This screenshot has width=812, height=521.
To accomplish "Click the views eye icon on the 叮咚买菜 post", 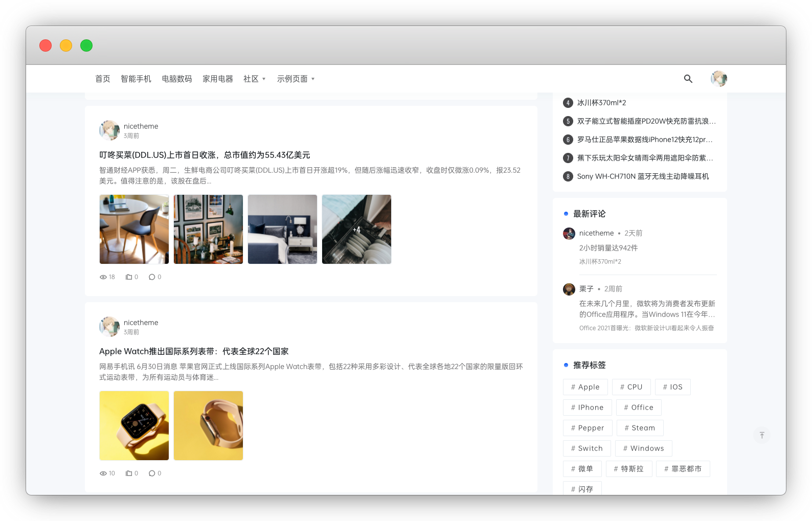I will [x=103, y=277].
